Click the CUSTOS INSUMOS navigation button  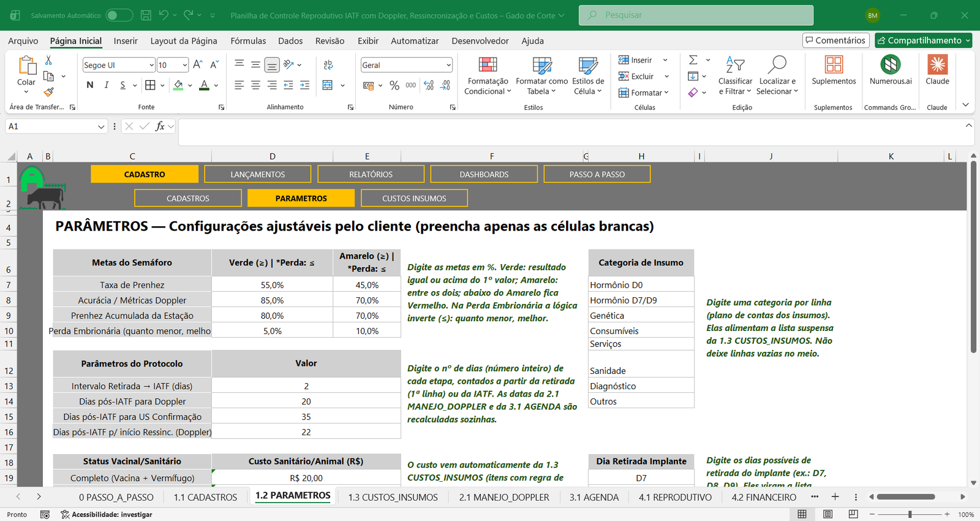tap(414, 198)
